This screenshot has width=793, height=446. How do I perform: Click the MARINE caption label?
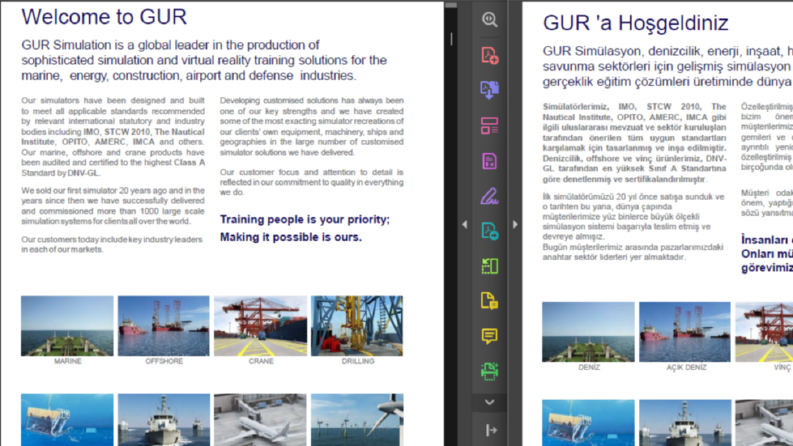(68, 361)
